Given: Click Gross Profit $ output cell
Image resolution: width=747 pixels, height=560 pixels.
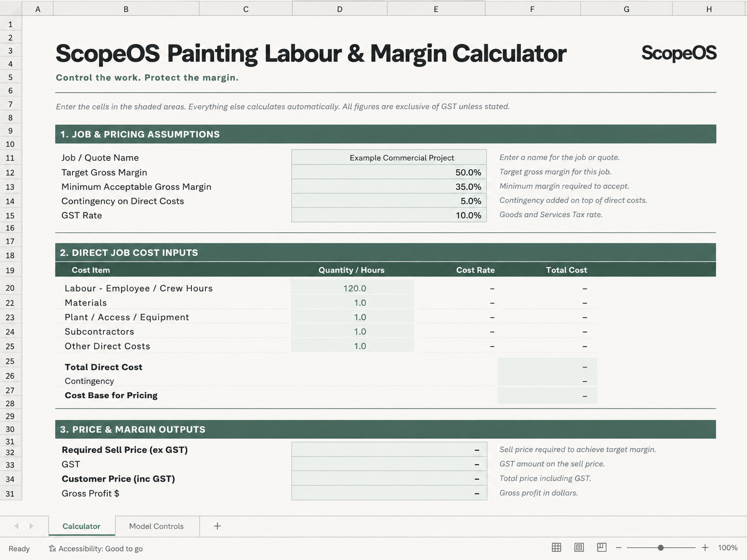Looking at the screenshot, I should [389, 493].
